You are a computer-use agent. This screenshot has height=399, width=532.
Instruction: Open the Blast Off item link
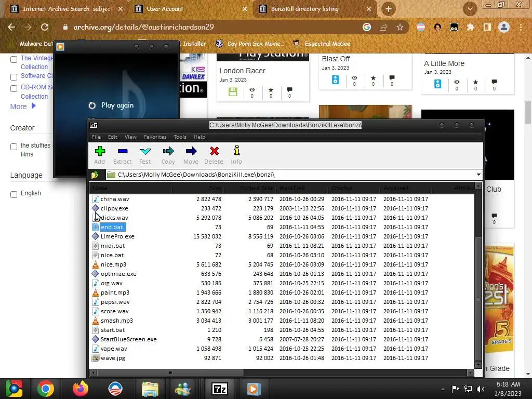point(336,59)
